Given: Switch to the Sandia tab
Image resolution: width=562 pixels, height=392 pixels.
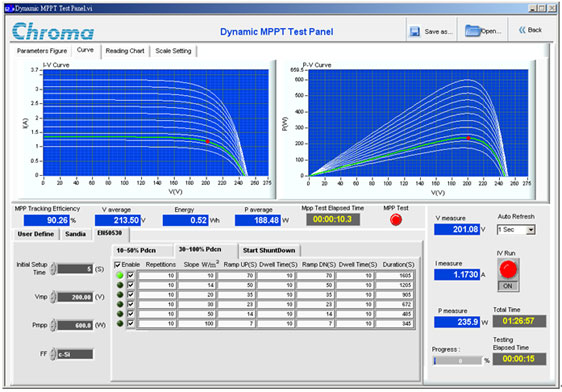Looking at the screenshot, I should (75, 234).
